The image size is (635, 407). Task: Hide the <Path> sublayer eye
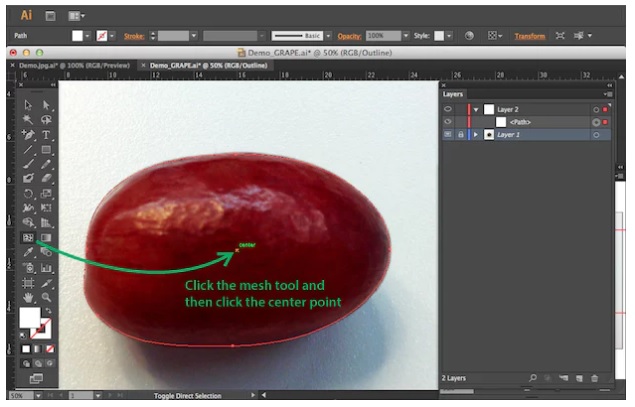447,122
